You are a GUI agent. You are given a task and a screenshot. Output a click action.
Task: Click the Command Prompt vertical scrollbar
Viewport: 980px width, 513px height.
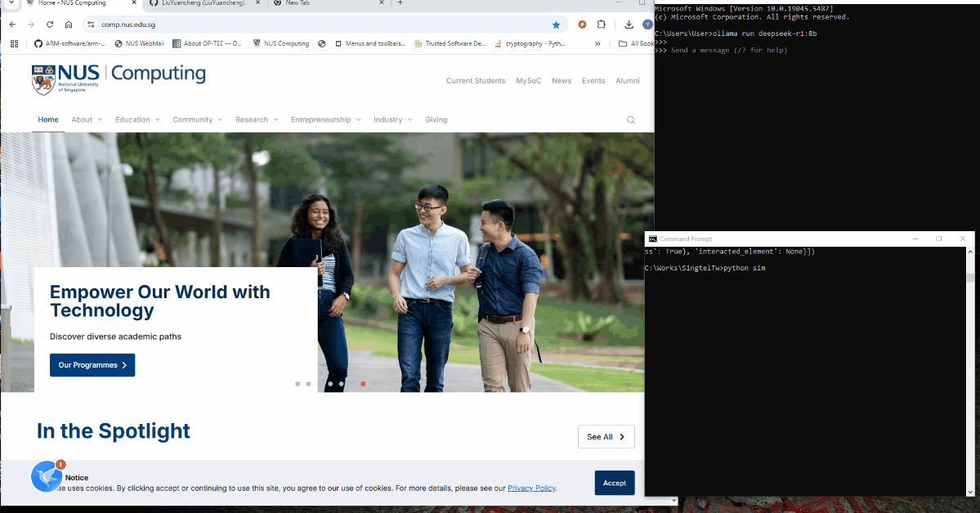point(970,372)
